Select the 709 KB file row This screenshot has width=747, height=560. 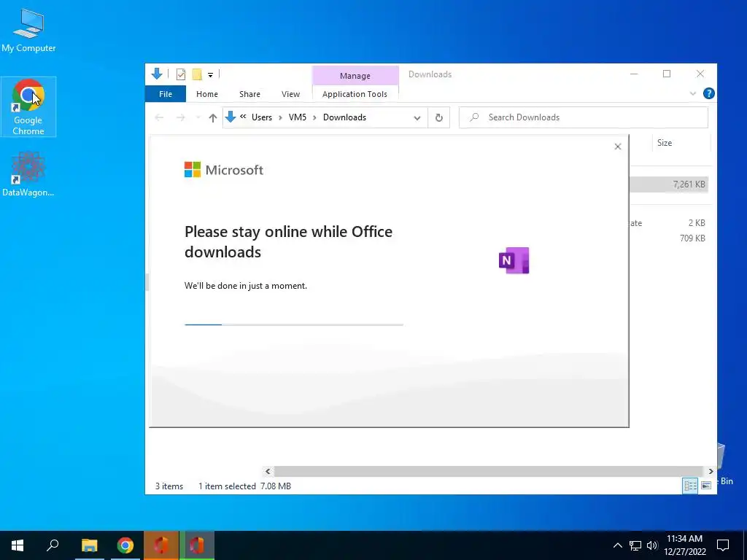[669, 238]
